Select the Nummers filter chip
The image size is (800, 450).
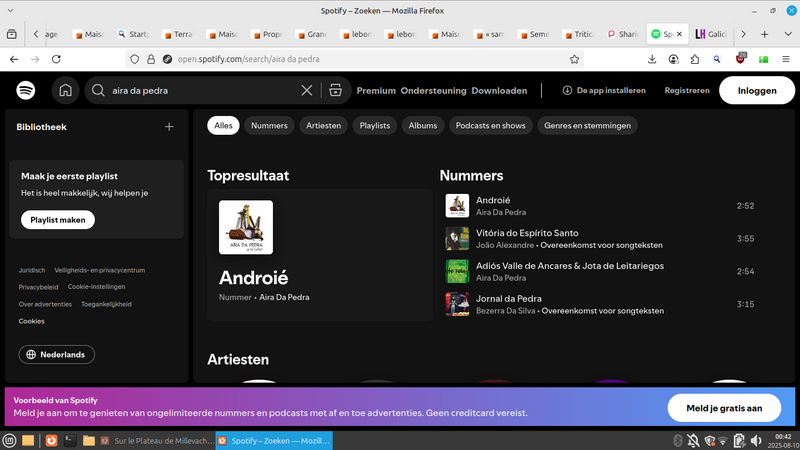[269, 126]
